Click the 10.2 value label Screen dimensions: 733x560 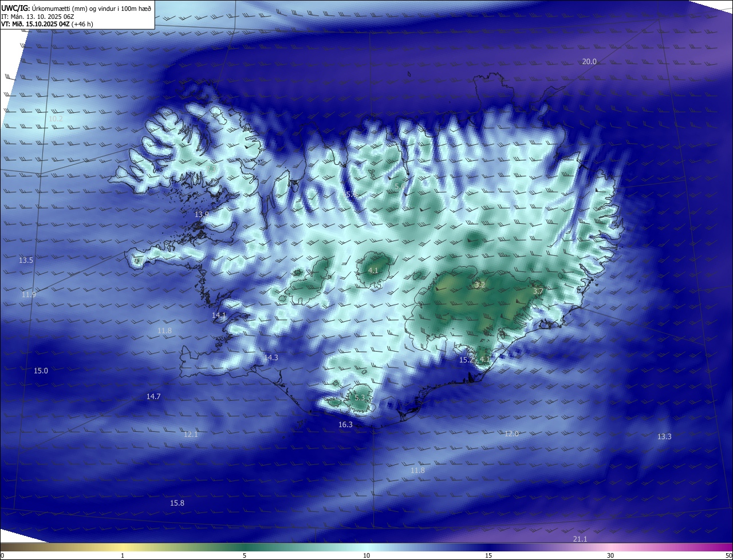pyautogui.click(x=56, y=119)
